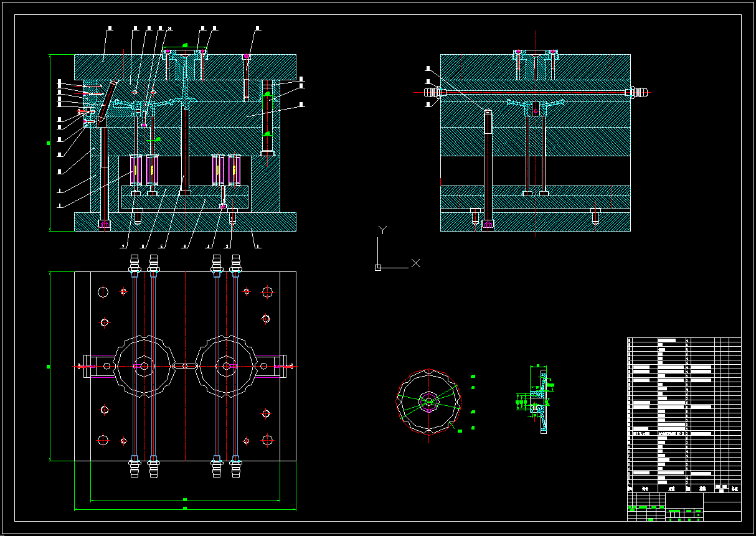Select the left slider block in plan view
Image resolution: width=756 pixels, height=536 pixels.
click(x=98, y=366)
